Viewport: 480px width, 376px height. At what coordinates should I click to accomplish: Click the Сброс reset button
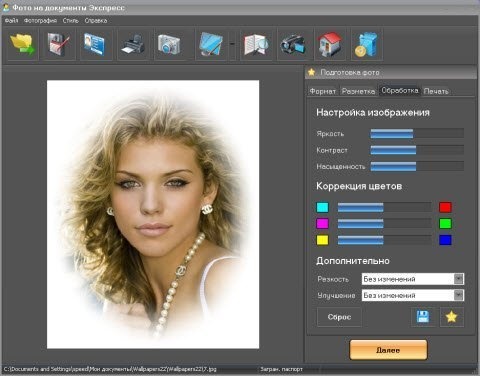pyautogui.click(x=339, y=317)
